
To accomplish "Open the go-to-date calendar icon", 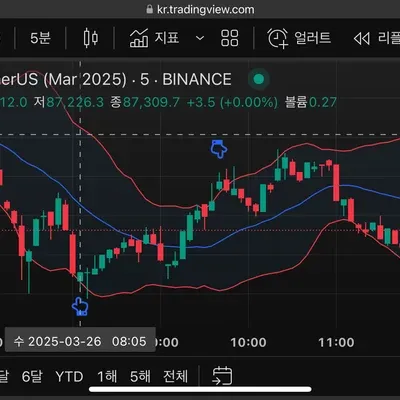I will [222, 376].
